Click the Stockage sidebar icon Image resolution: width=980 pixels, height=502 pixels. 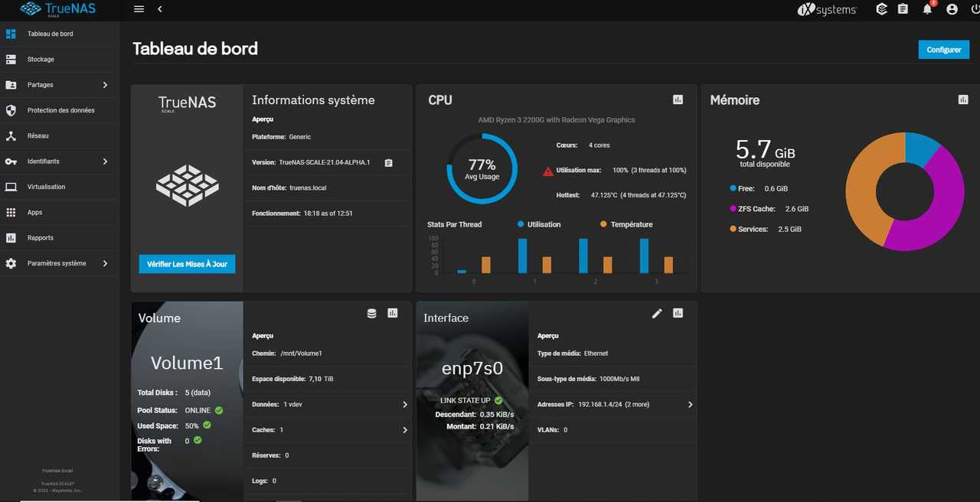[11, 59]
